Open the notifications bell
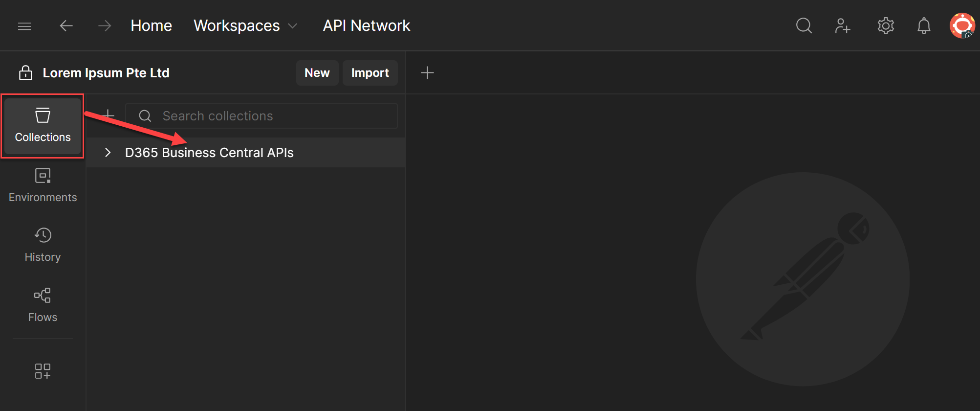 (924, 25)
